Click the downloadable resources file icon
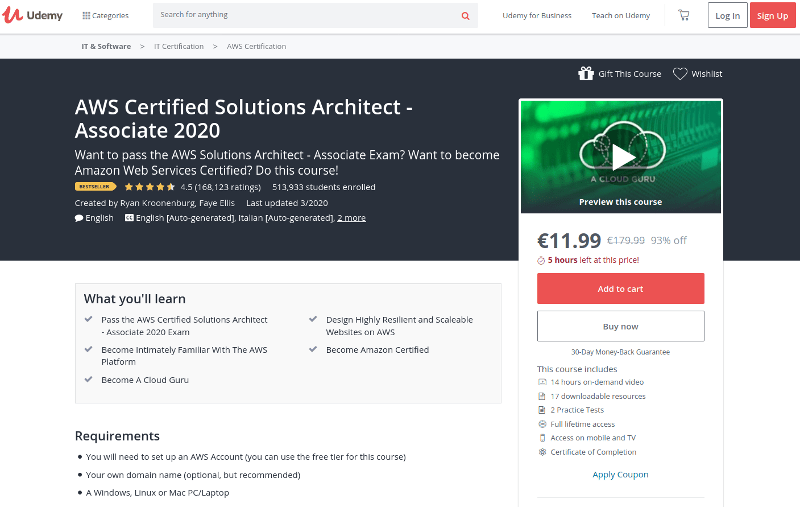 (x=542, y=396)
